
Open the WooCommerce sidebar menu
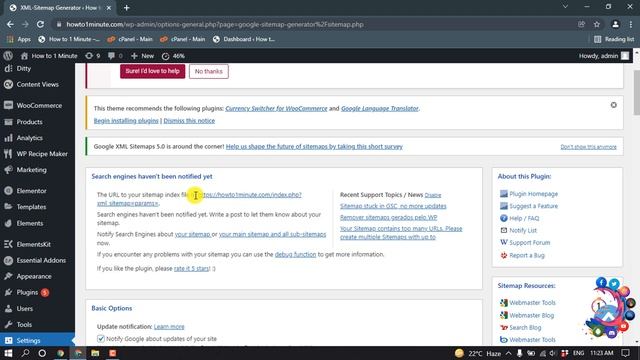tap(39, 105)
